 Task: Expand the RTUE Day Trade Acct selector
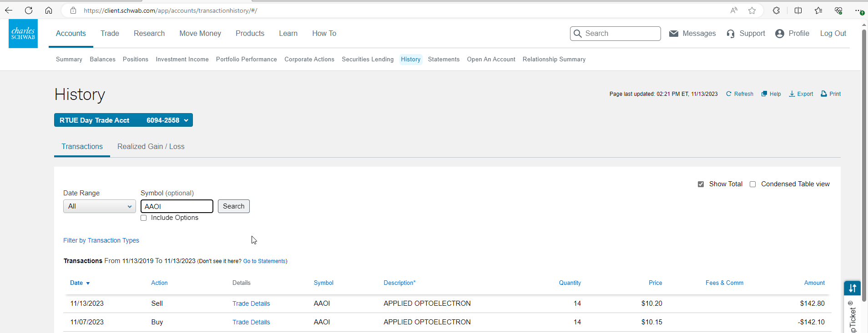coord(123,120)
